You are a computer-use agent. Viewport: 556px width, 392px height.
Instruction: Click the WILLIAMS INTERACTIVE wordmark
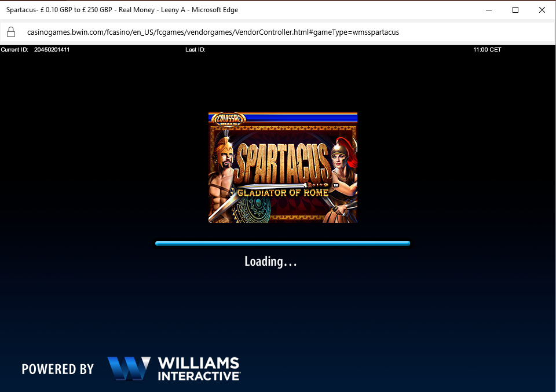tap(199, 369)
